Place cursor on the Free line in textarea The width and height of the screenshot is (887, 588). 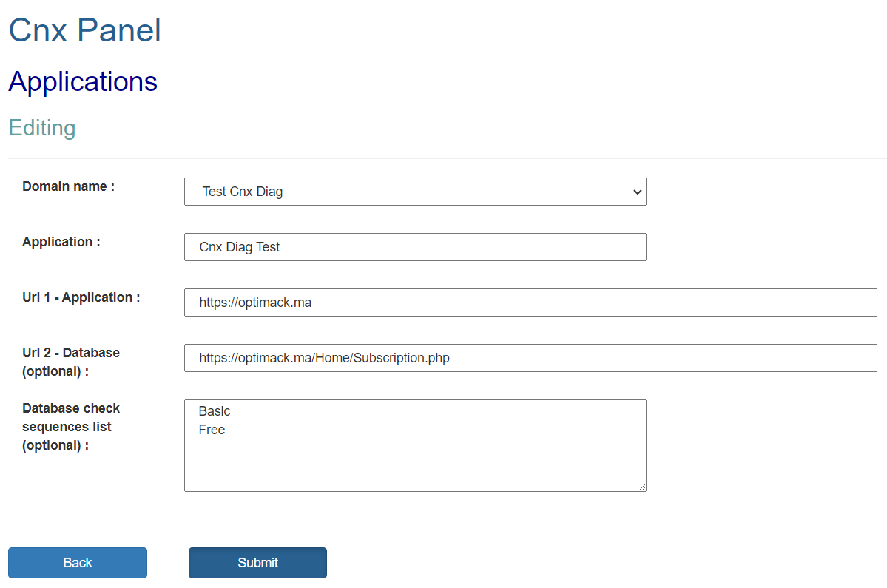(212, 430)
